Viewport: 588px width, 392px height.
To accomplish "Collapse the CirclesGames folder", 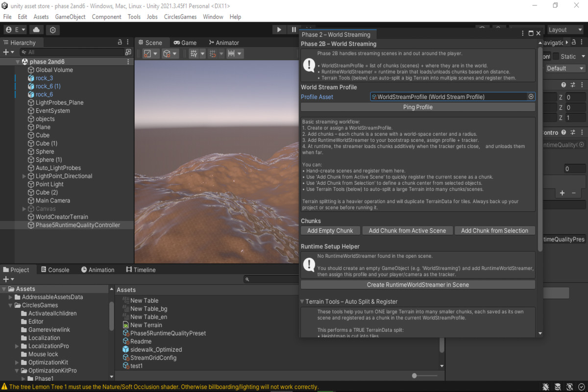I will (x=11, y=305).
